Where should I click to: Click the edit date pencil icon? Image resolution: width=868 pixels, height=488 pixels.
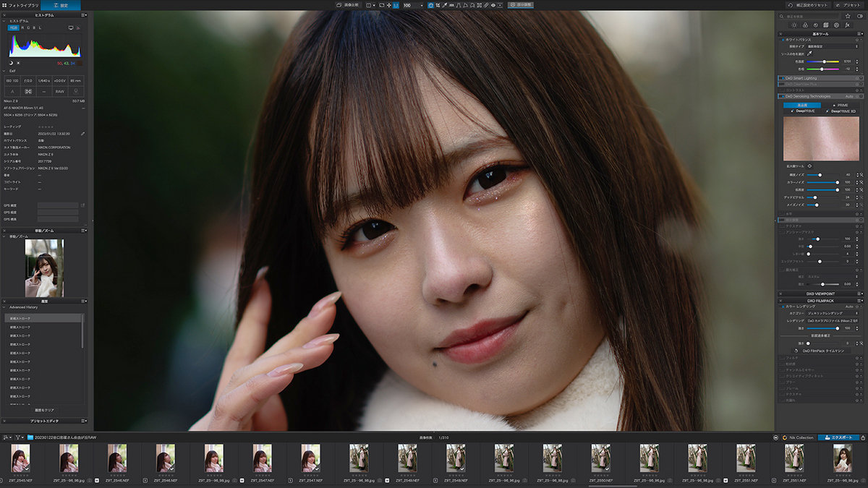point(82,134)
